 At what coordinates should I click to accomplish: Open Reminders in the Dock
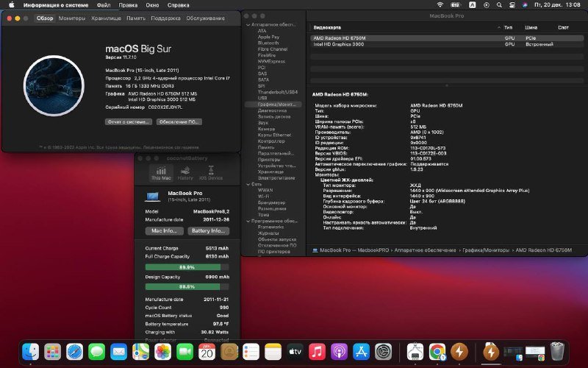tap(251, 352)
